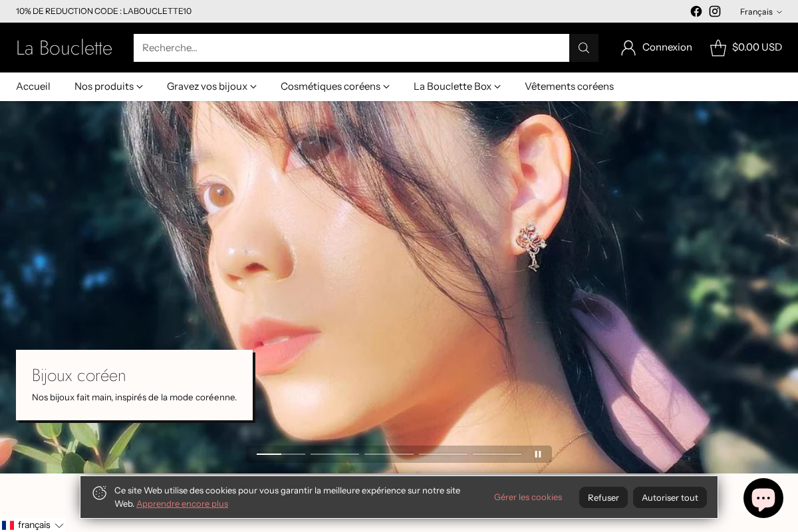The height and width of the screenshot is (532, 798).
Task: Click the cookie icon in the banner
Action: coord(100,492)
